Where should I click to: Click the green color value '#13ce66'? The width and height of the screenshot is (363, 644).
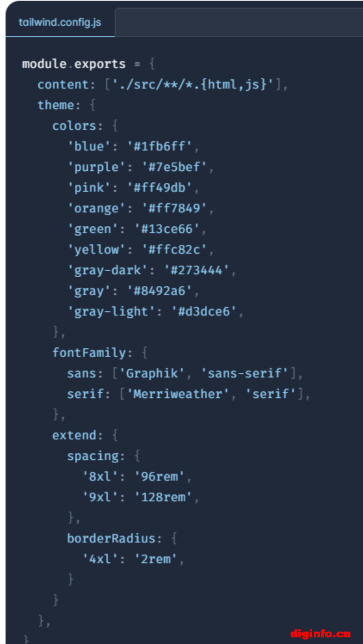pos(167,229)
